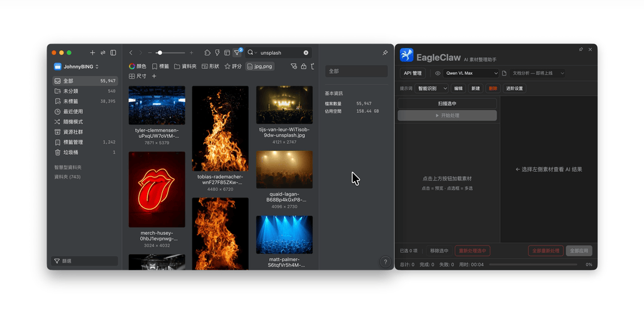Image resolution: width=644 pixels, height=319 pixels.
Task: Toggle the sidebar layout icon
Action: [x=113, y=53]
